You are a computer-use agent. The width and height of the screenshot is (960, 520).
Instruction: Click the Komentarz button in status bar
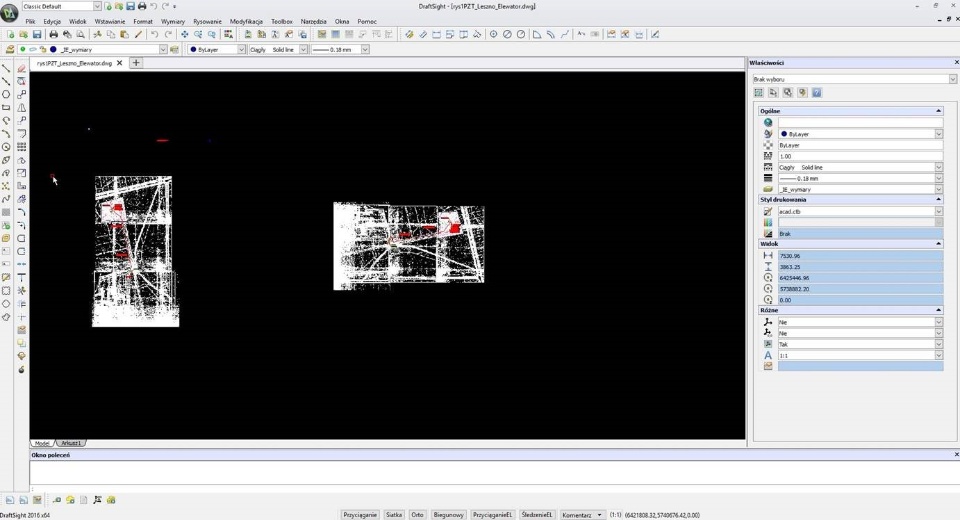[x=582, y=515]
